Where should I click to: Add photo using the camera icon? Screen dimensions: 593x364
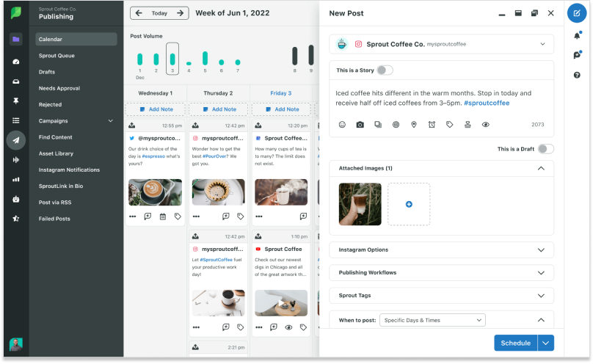click(360, 124)
